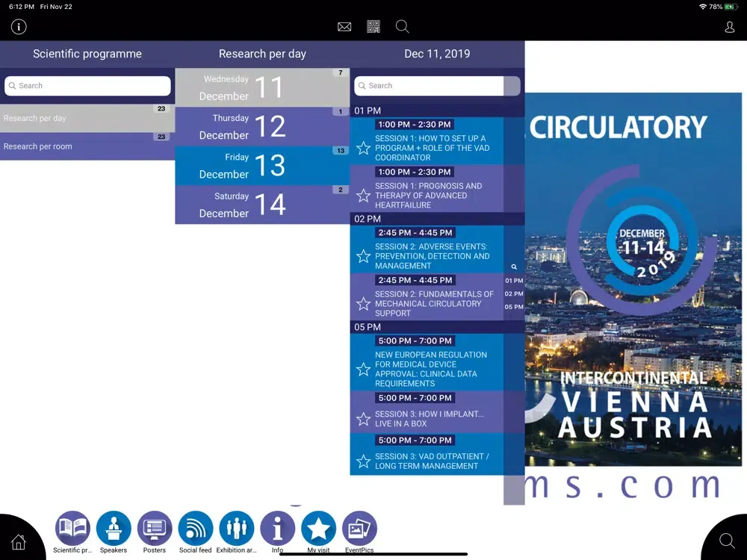747x560 pixels.
Task: Choose Thursday December 12
Action: [x=262, y=127]
